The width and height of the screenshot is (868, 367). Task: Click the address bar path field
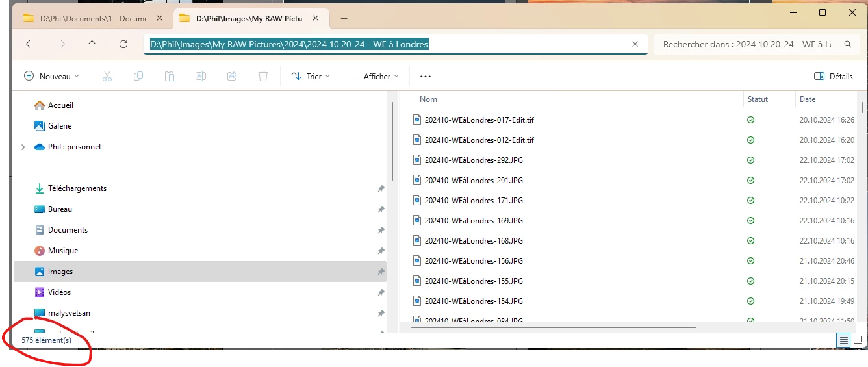coord(395,44)
